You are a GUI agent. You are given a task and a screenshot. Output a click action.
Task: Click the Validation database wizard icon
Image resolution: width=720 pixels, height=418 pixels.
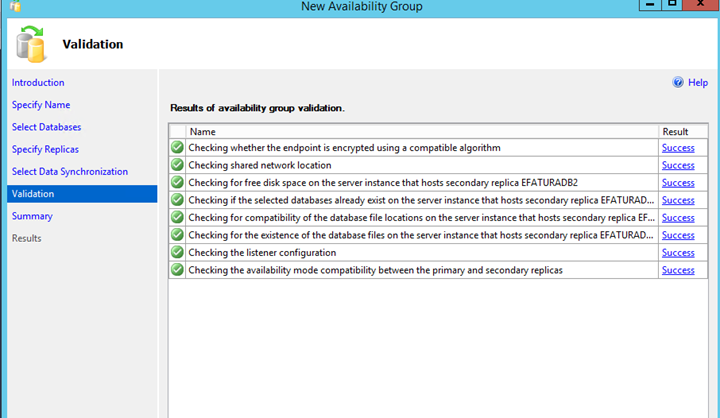click(31, 44)
